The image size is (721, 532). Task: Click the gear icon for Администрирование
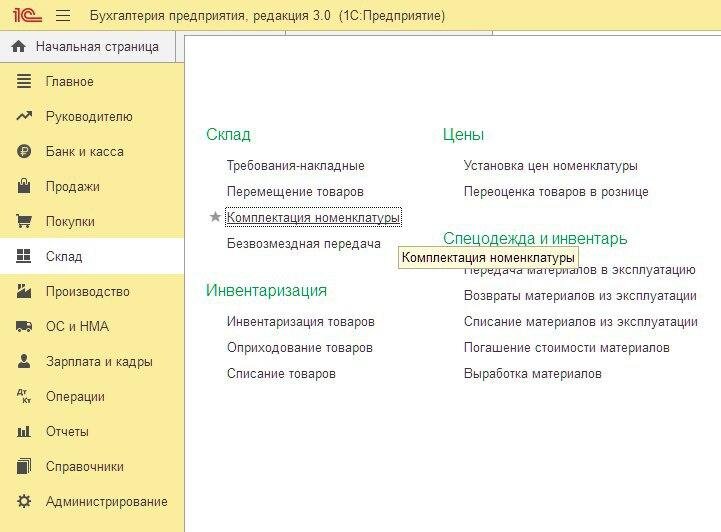pos(24,501)
